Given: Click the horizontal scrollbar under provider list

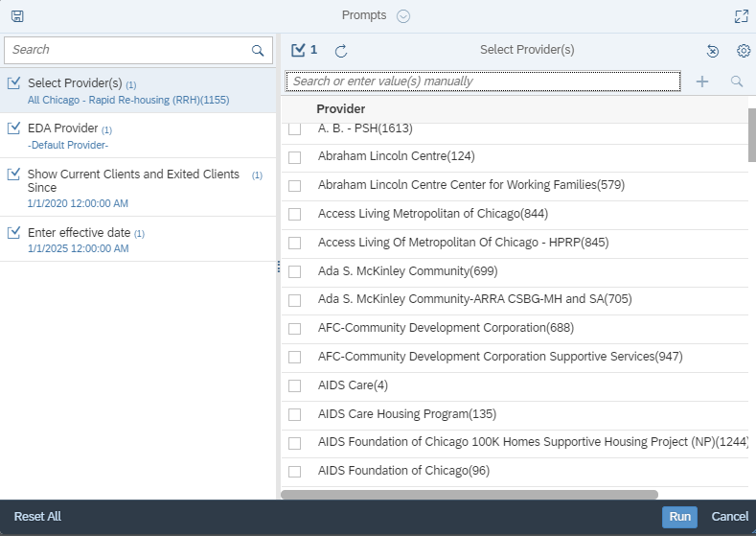Looking at the screenshot, I should click(x=470, y=495).
